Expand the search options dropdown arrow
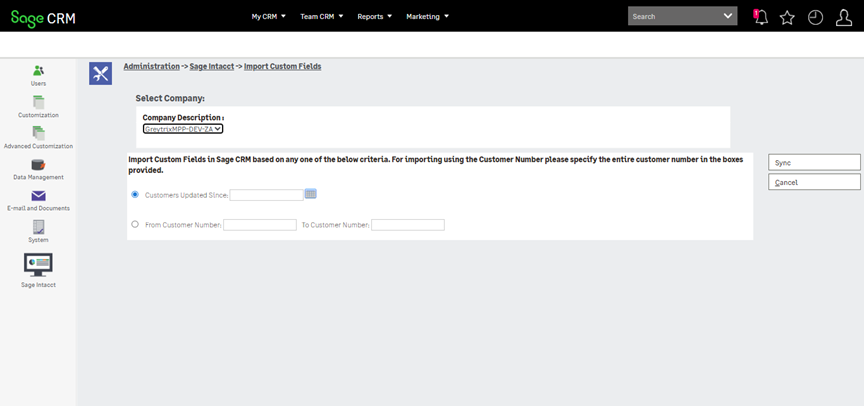 (727, 16)
